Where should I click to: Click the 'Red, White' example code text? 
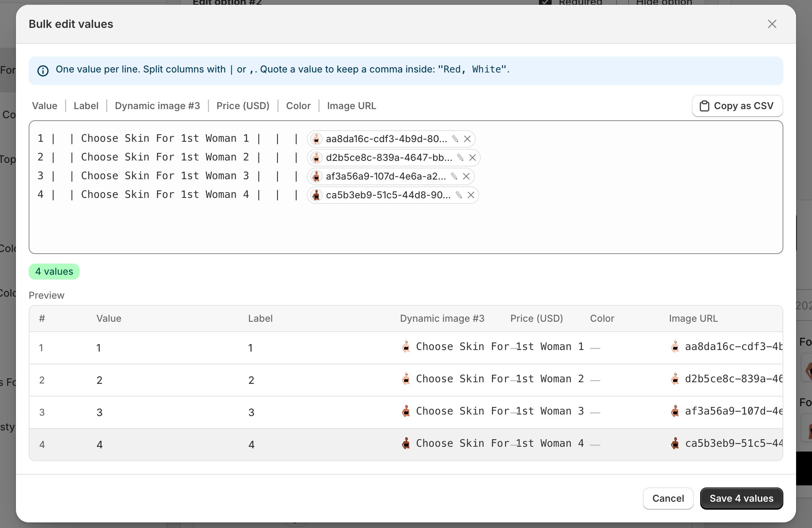tap(472, 69)
